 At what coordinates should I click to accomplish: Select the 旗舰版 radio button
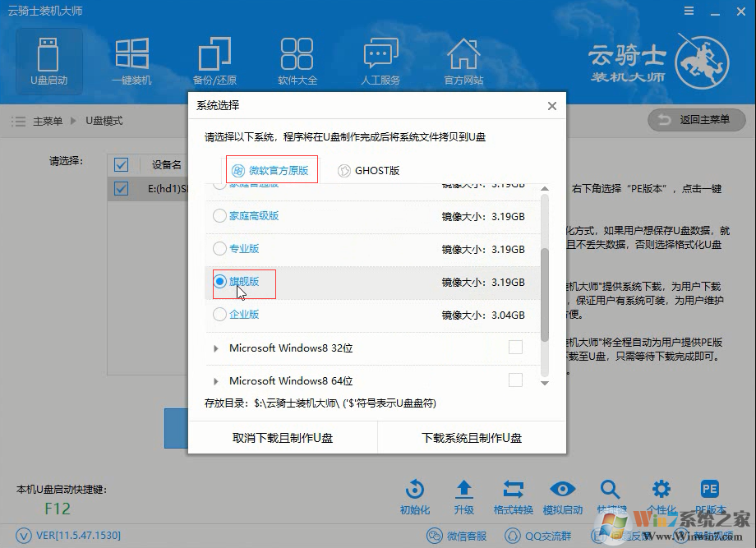point(219,282)
